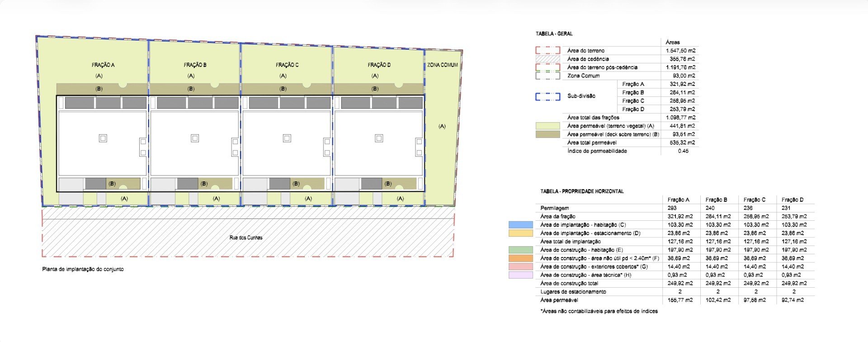Click the TABELA - GERAL heading

(554, 34)
